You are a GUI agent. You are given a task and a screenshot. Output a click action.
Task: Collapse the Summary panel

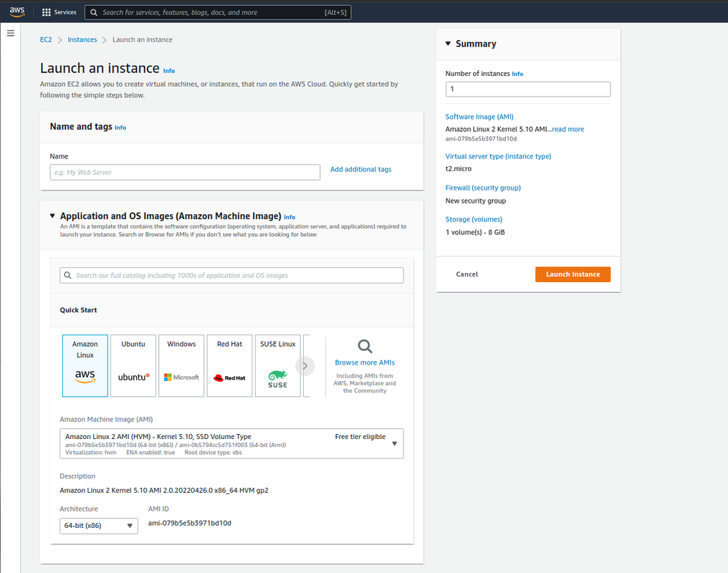pyautogui.click(x=448, y=44)
